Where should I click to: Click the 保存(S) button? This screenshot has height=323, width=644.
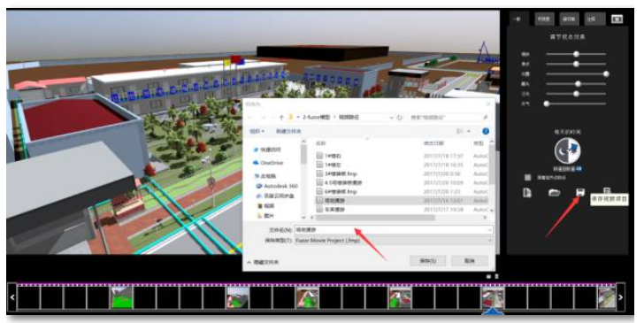click(x=427, y=261)
